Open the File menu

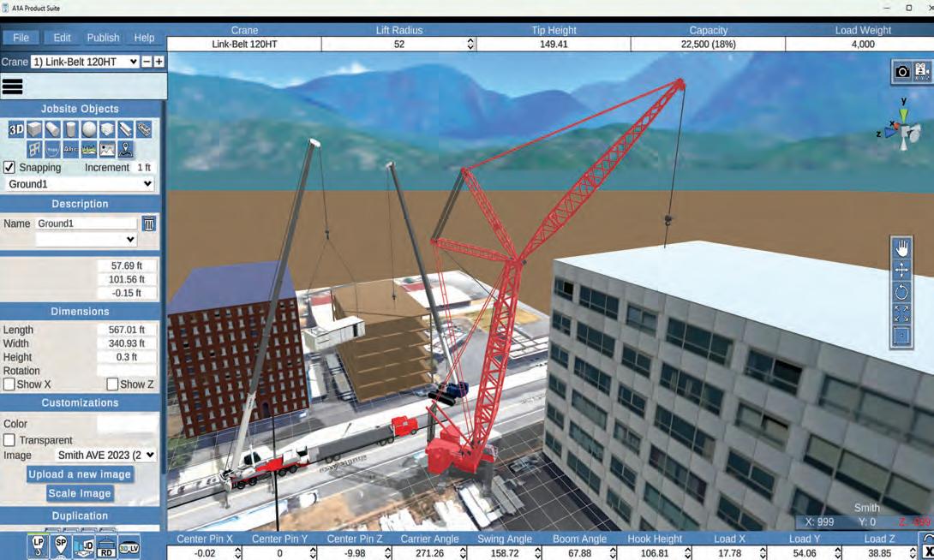tap(21, 38)
